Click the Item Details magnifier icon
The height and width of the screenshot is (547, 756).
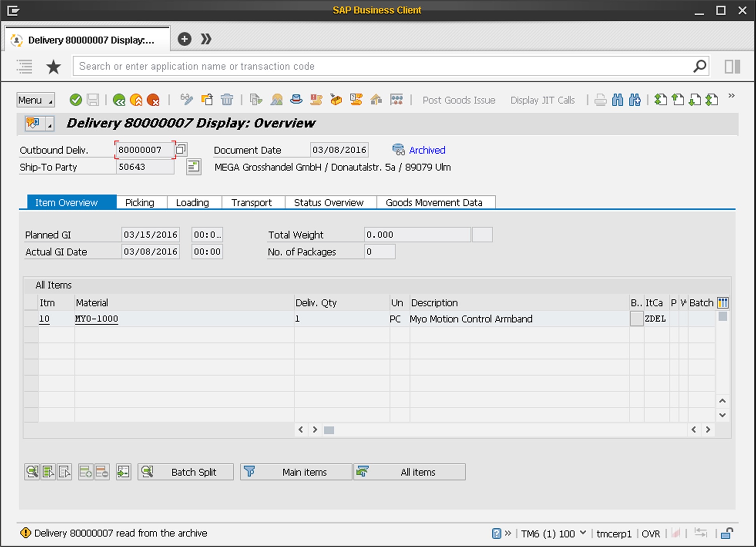click(x=32, y=472)
